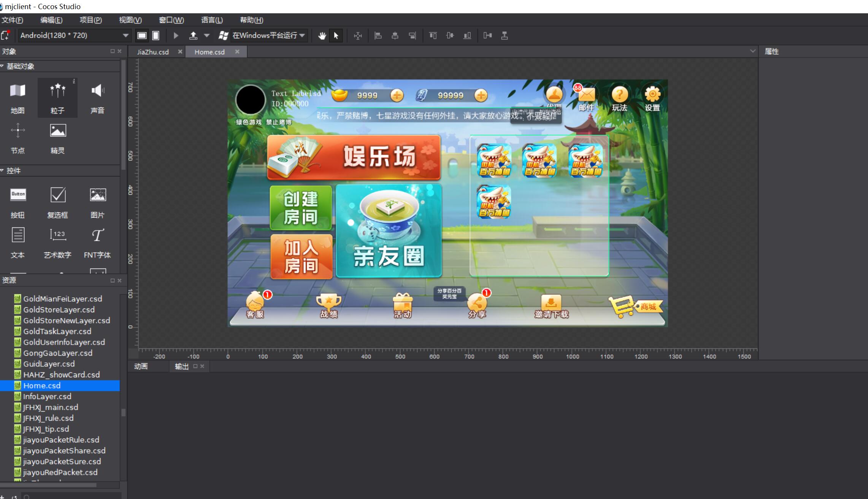Click the 加入房间 button on canvas

click(x=301, y=257)
